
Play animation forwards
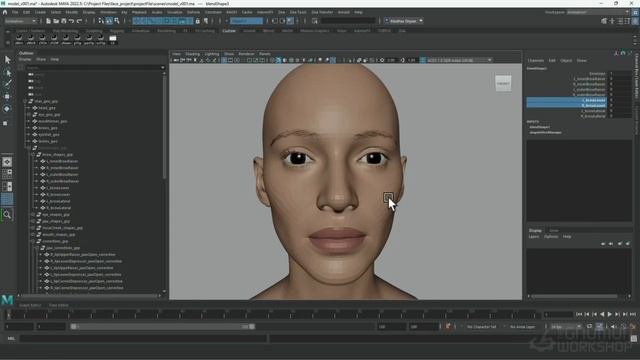click(x=610, y=314)
